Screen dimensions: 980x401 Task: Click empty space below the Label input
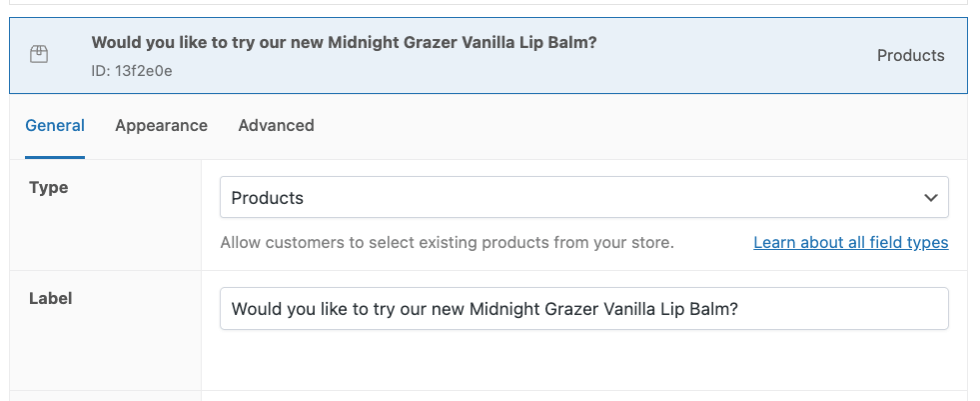pyautogui.click(x=583, y=360)
